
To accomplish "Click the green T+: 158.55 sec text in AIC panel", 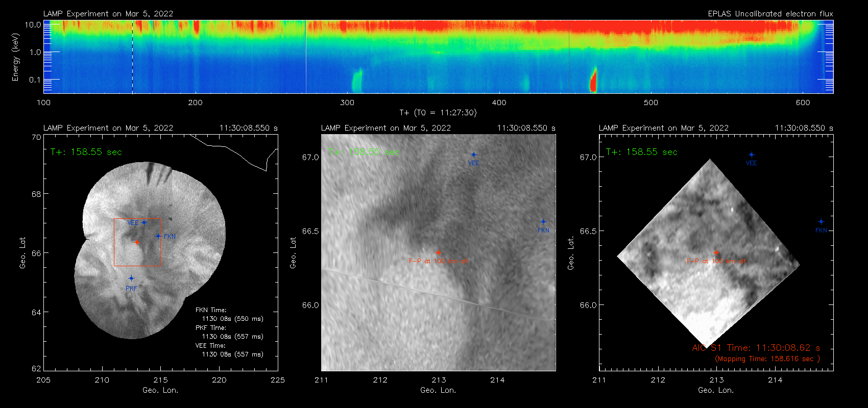I will (x=642, y=152).
